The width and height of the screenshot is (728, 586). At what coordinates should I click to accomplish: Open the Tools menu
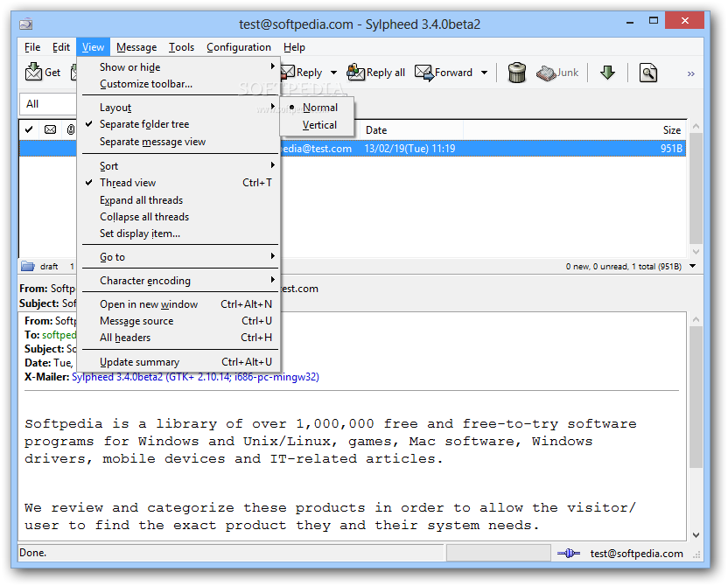[181, 47]
